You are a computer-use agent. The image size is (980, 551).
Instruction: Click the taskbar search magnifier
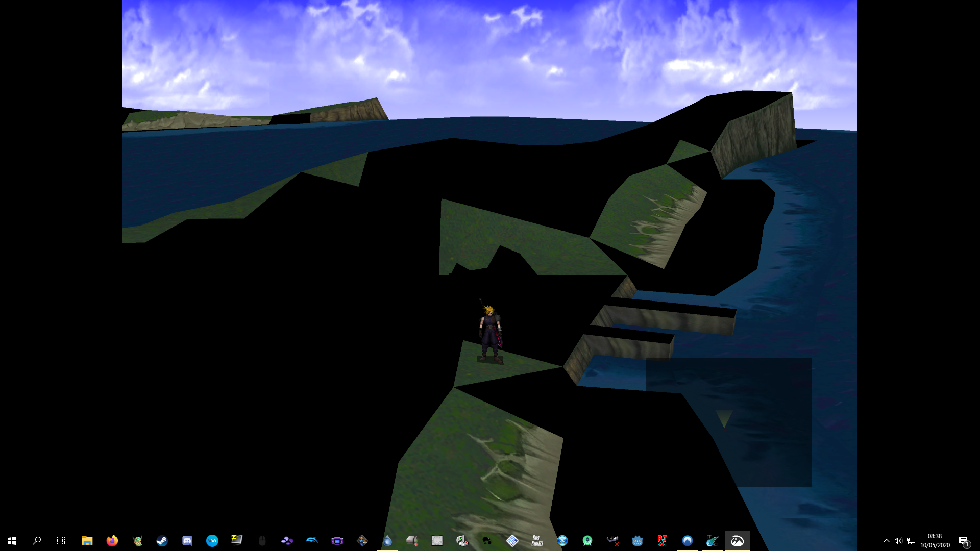pos(37,541)
